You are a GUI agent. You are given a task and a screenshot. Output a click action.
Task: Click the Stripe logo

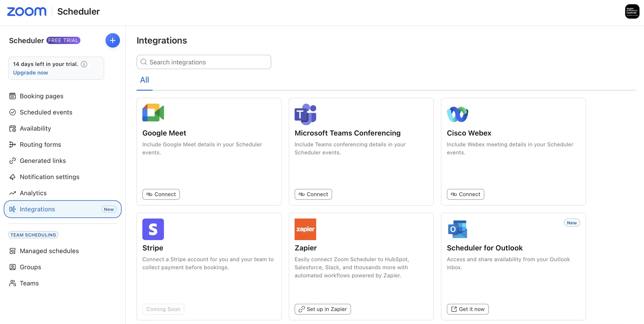click(x=153, y=229)
